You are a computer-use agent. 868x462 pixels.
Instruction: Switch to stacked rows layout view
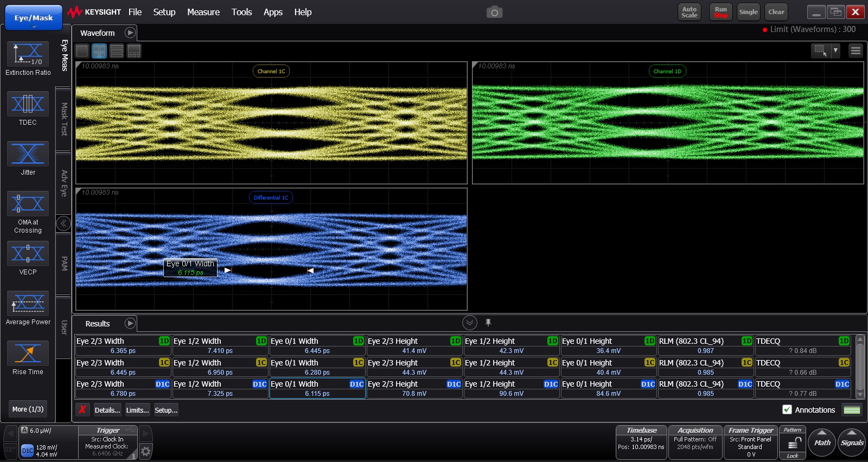tap(117, 51)
